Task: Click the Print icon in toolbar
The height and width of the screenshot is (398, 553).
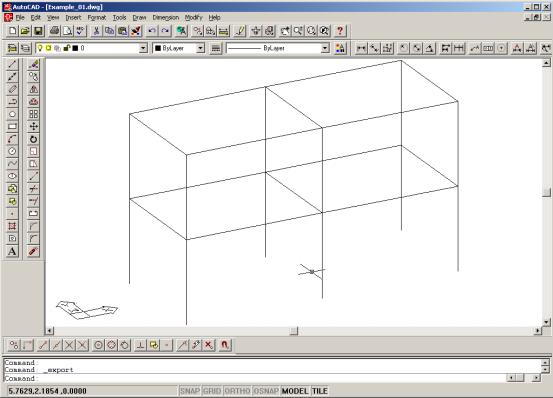Action: [54, 31]
